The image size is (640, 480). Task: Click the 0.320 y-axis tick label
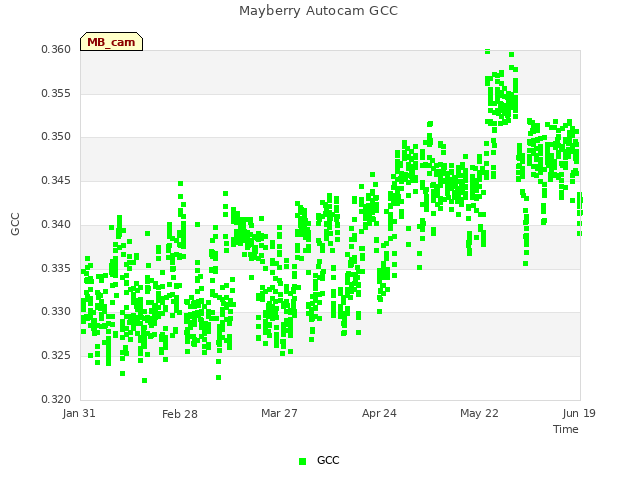tap(56, 399)
